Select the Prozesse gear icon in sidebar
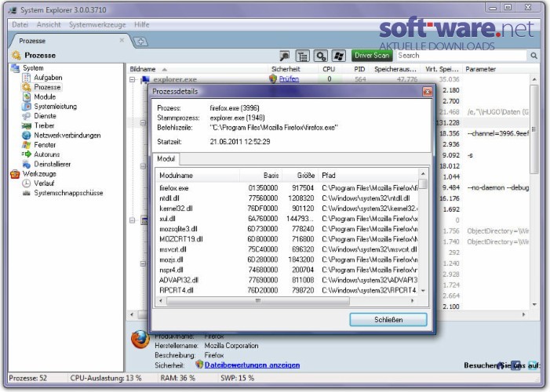The width and height of the screenshot is (550, 392). click(27, 87)
